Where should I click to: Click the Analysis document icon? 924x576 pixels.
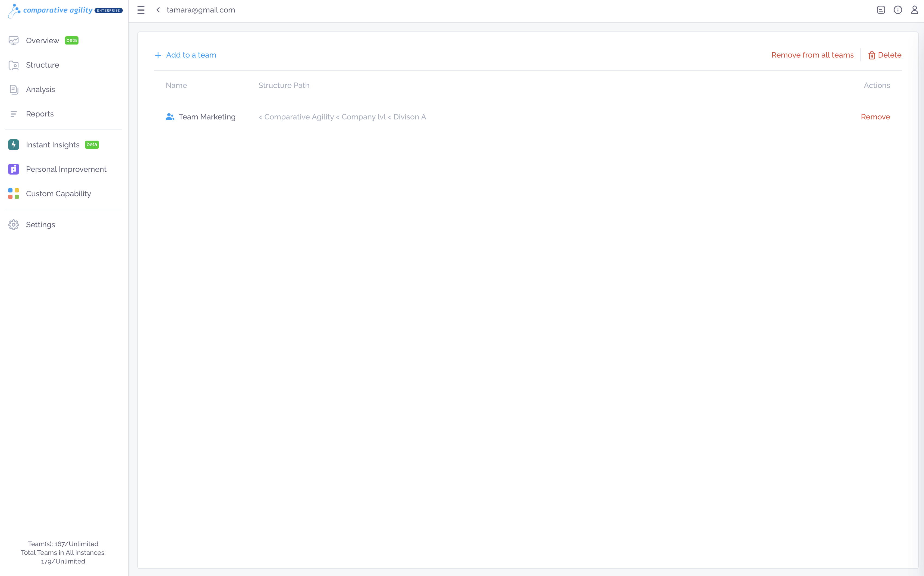[x=14, y=90]
